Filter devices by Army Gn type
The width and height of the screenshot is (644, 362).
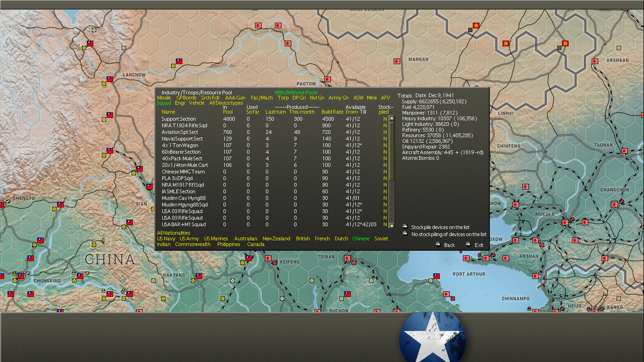click(x=339, y=98)
